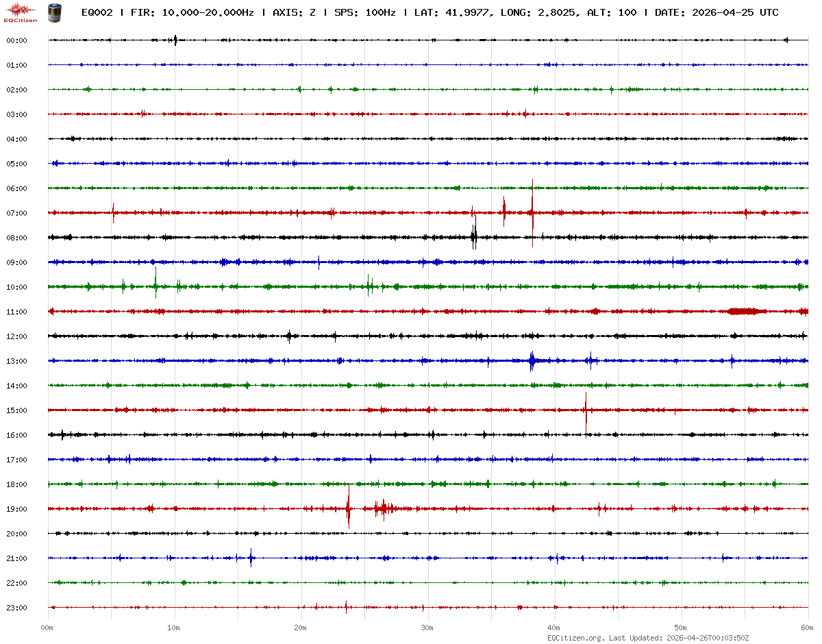The image size is (822, 644).
Task: Click the largest blue event in 13:00 trace
Action: pos(532,360)
